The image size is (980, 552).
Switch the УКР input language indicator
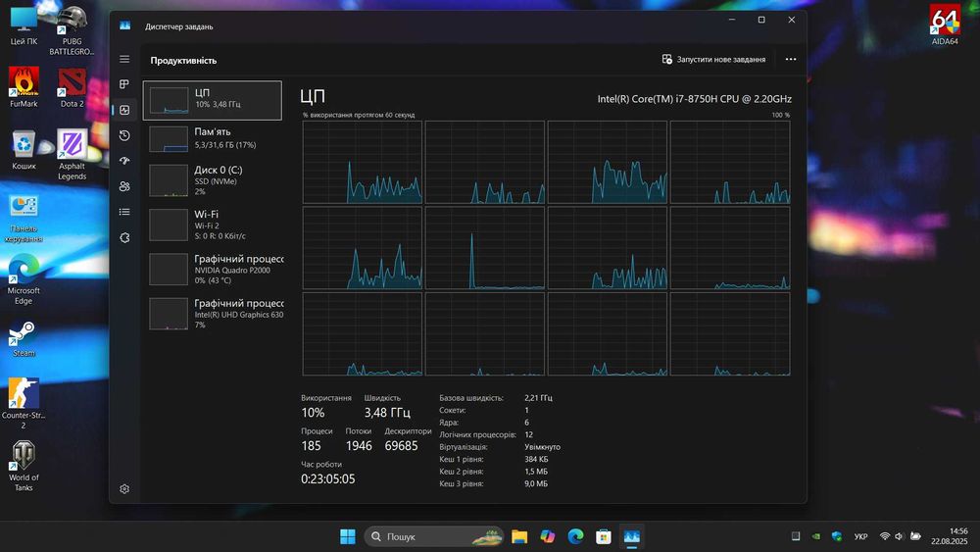tap(860, 536)
